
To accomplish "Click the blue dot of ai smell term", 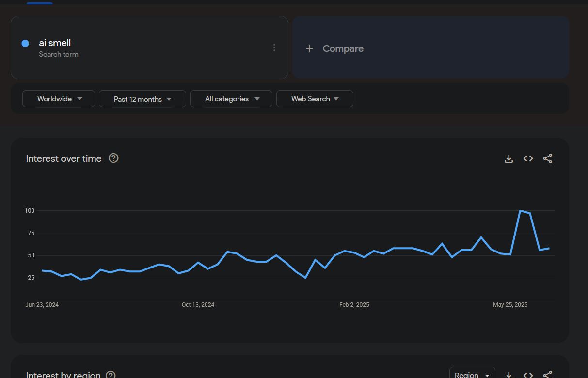I will 25,43.
